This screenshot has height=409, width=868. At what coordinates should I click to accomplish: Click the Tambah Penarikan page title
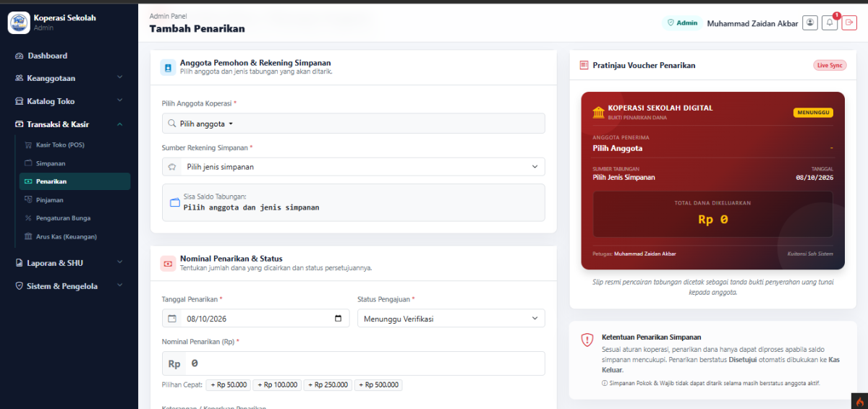pos(197,29)
